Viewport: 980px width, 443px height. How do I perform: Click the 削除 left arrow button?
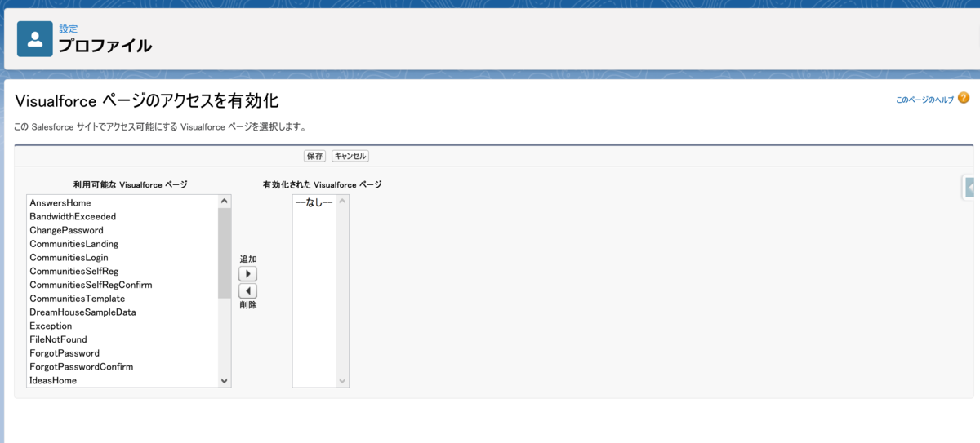pyautogui.click(x=247, y=290)
